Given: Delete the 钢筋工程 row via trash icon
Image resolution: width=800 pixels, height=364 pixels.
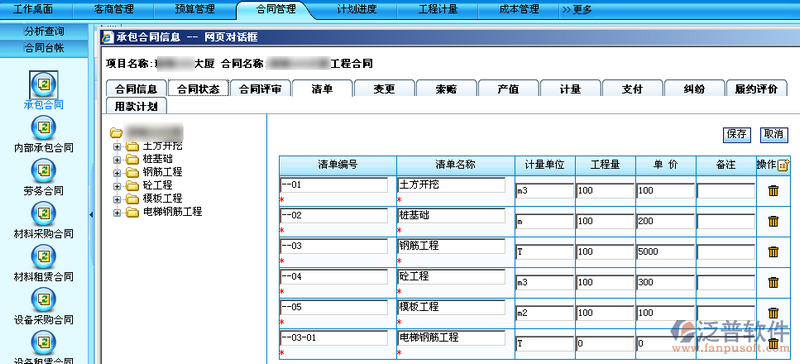Looking at the screenshot, I should pos(773,252).
